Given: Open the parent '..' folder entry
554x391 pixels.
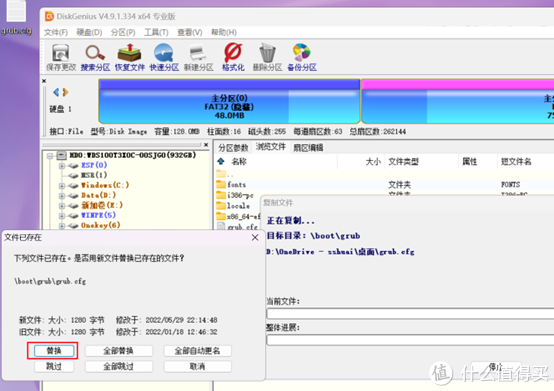Looking at the screenshot, I should tap(225, 174).
